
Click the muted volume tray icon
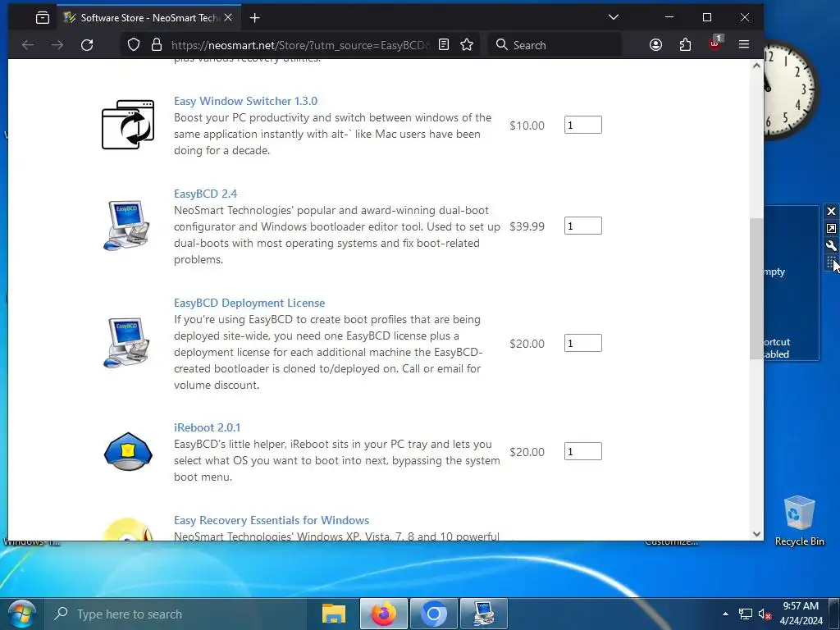(x=765, y=614)
